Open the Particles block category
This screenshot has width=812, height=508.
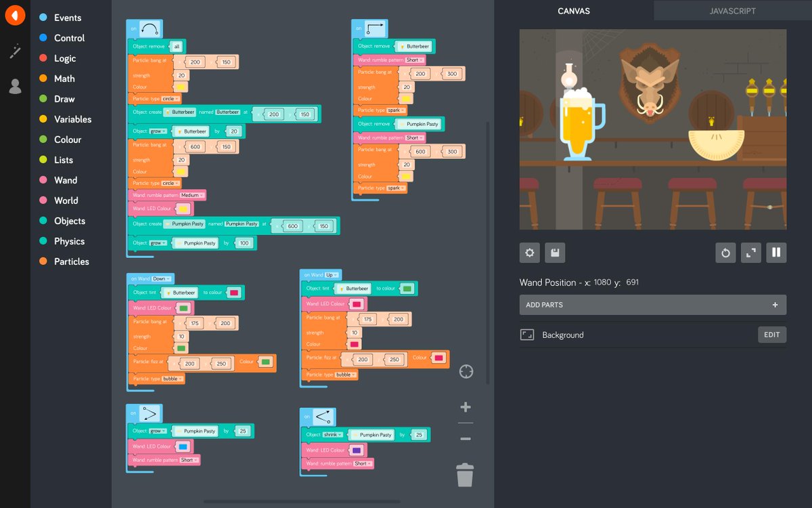click(70, 261)
